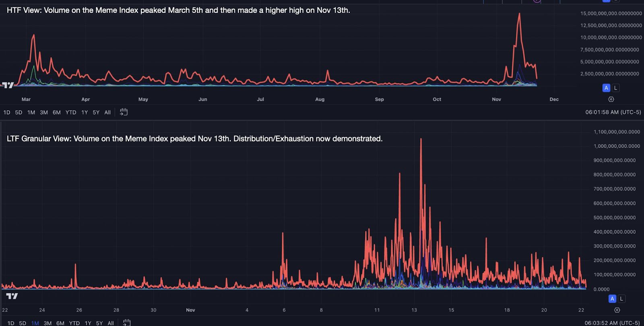Open chart settings gear in upper chart
This screenshot has width=644, height=326.
click(611, 99)
